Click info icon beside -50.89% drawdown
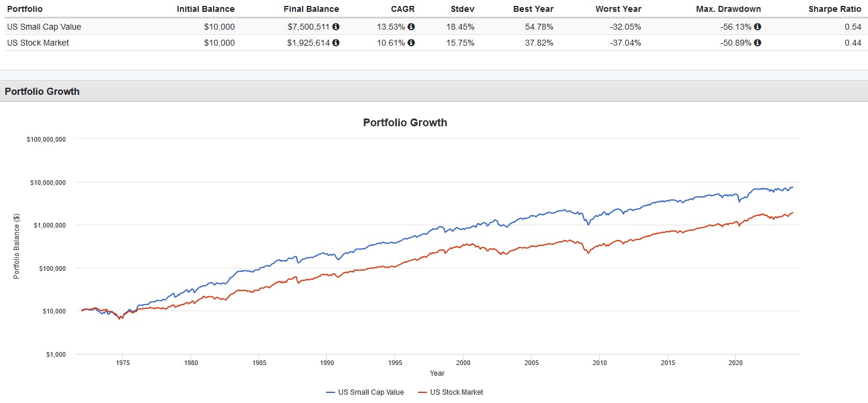868x403 pixels. [x=759, y=43]
